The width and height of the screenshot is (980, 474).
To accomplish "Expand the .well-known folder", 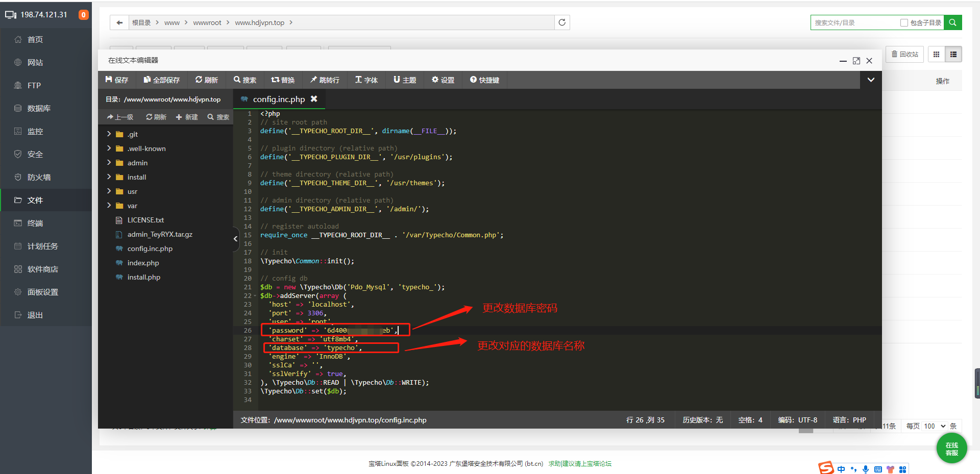I will click(109, 148).
